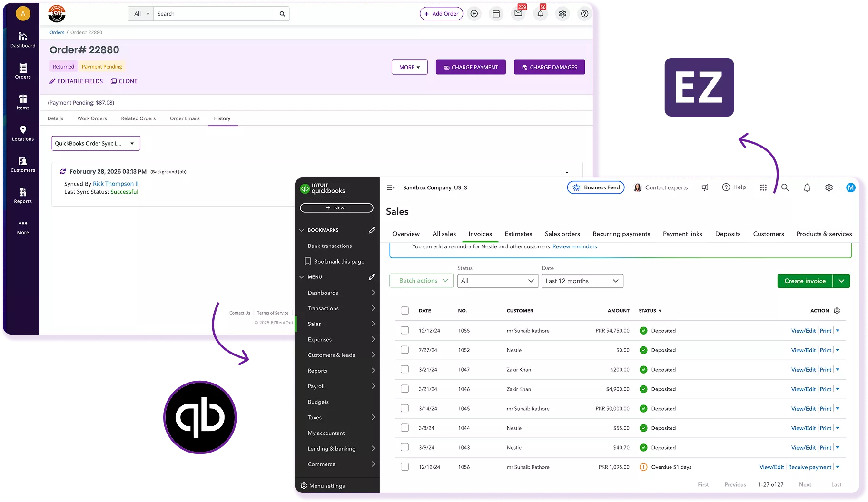
Task: Toggle the select-all invoices checkbox
Action: coord(404,311)
